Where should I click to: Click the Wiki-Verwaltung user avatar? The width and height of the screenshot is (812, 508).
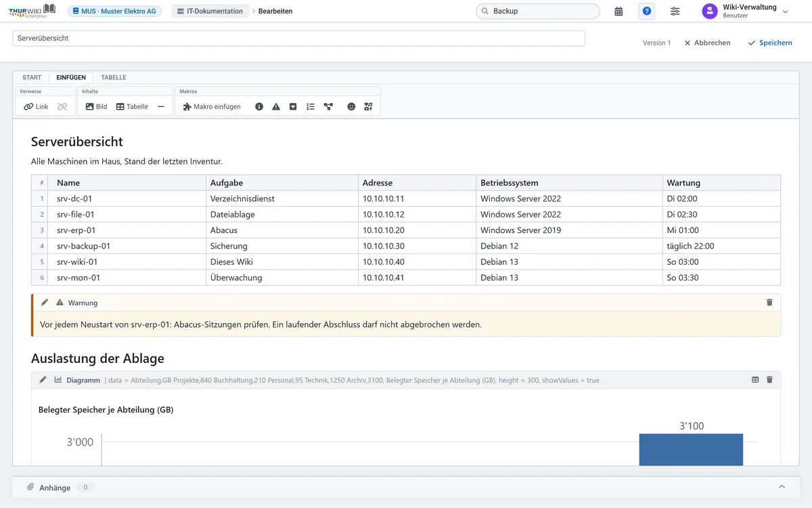[x=710, y=11]
